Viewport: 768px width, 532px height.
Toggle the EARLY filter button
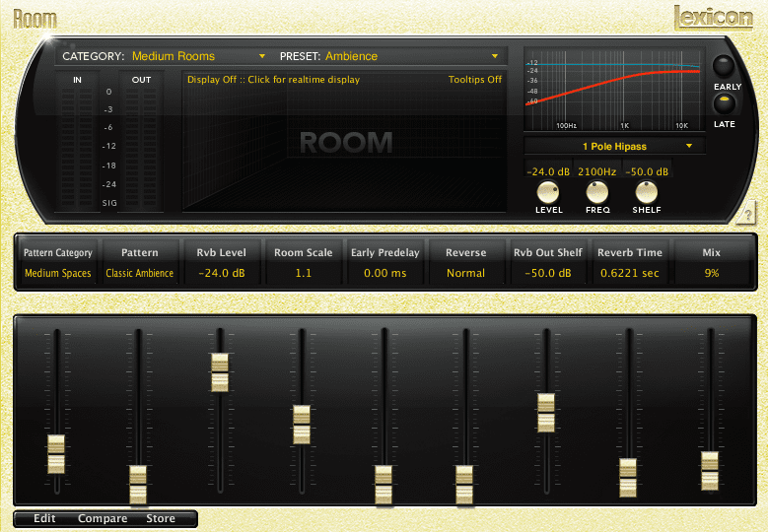[723, 66]
